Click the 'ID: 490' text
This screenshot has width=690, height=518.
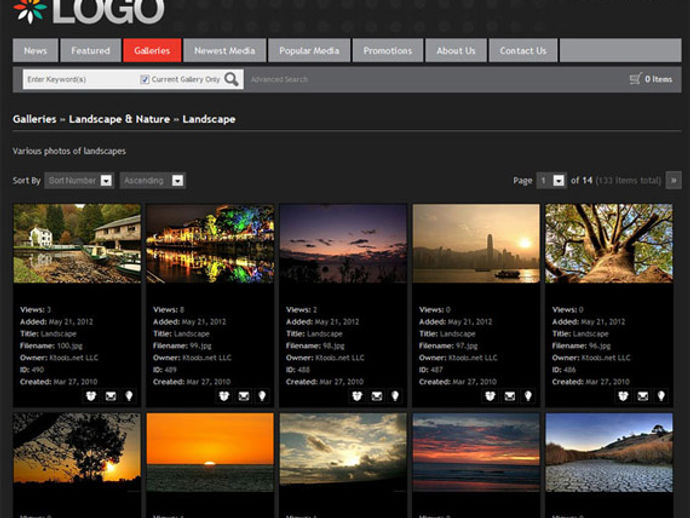coord(32,370)
